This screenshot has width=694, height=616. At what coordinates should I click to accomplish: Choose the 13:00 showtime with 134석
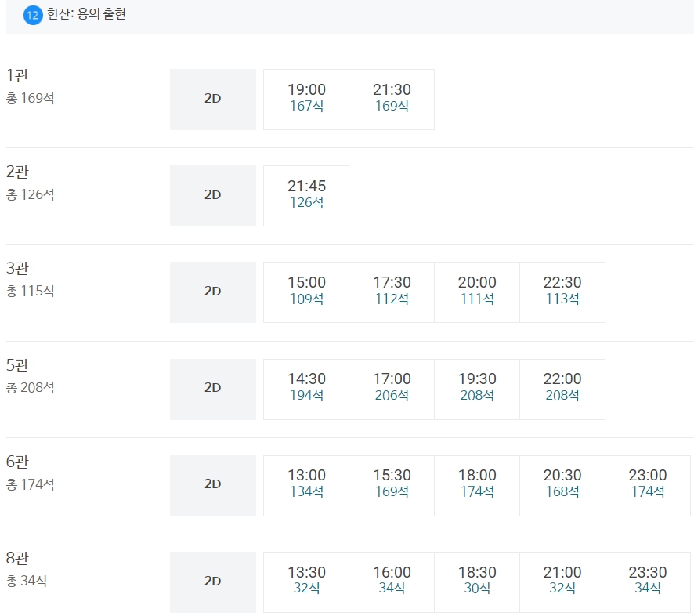coord(306,486)
